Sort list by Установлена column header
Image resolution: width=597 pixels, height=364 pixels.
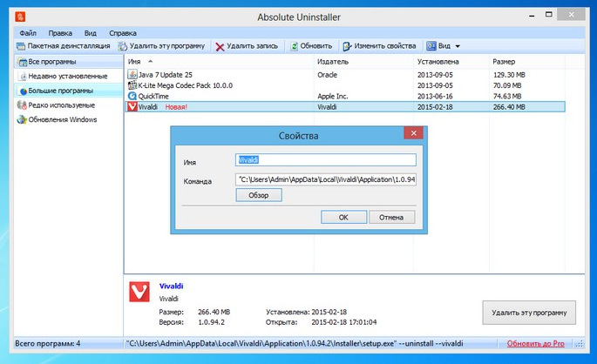click(451, 62)
